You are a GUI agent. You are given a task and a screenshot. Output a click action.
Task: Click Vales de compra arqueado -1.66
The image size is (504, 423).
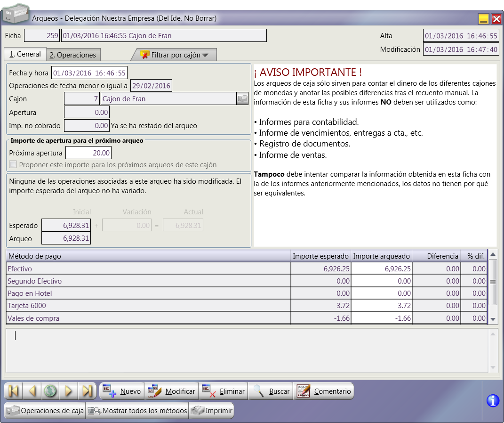tap(382, 318)
